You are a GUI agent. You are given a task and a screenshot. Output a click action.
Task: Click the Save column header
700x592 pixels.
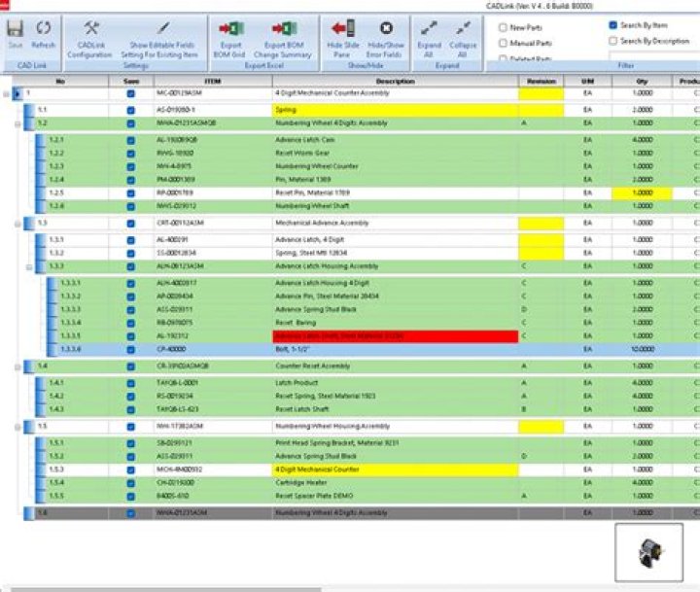click(131, 82)
